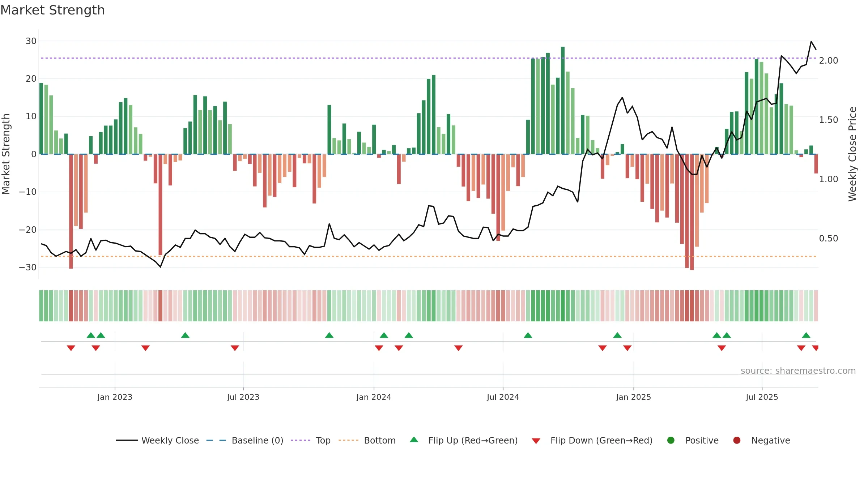The height and width of the screenshot is (488, 868).
Task: Click the flip-up marker just before Jan 2025
Action: pyautogui.click(x=617, y=335)
